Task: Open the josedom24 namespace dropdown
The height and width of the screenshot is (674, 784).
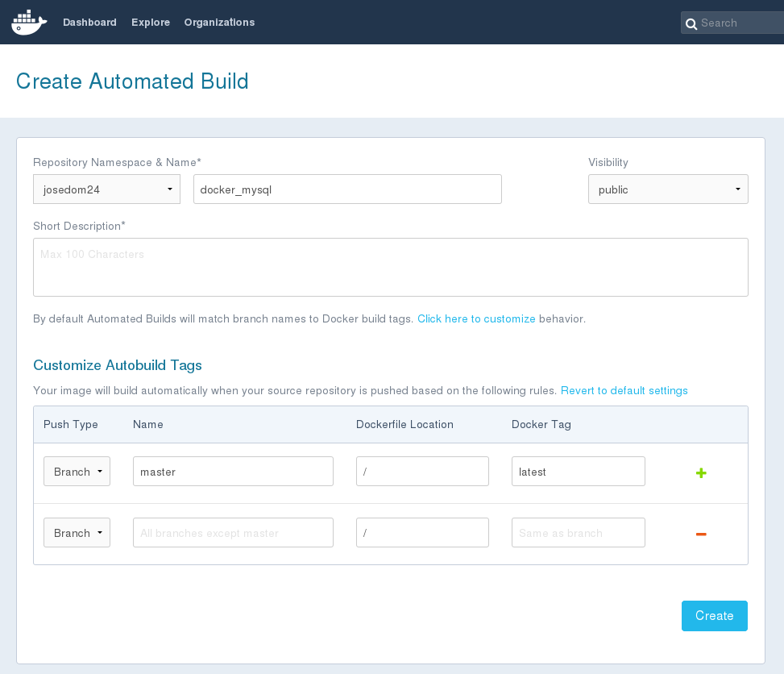Action: pos(107,189)
